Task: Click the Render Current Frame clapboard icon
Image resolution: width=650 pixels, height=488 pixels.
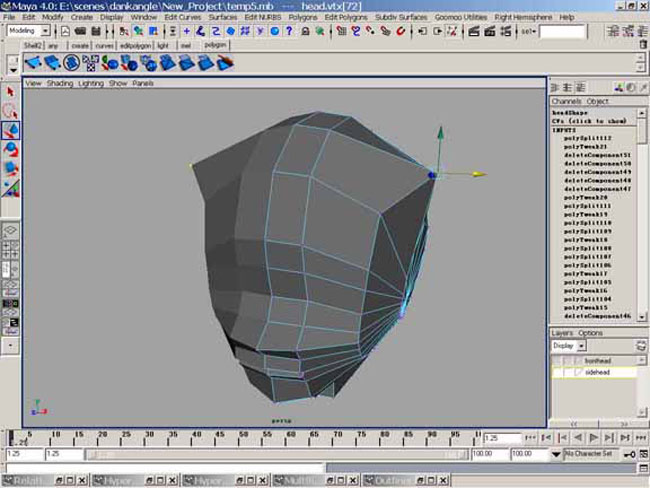Action: coord(474,31)
